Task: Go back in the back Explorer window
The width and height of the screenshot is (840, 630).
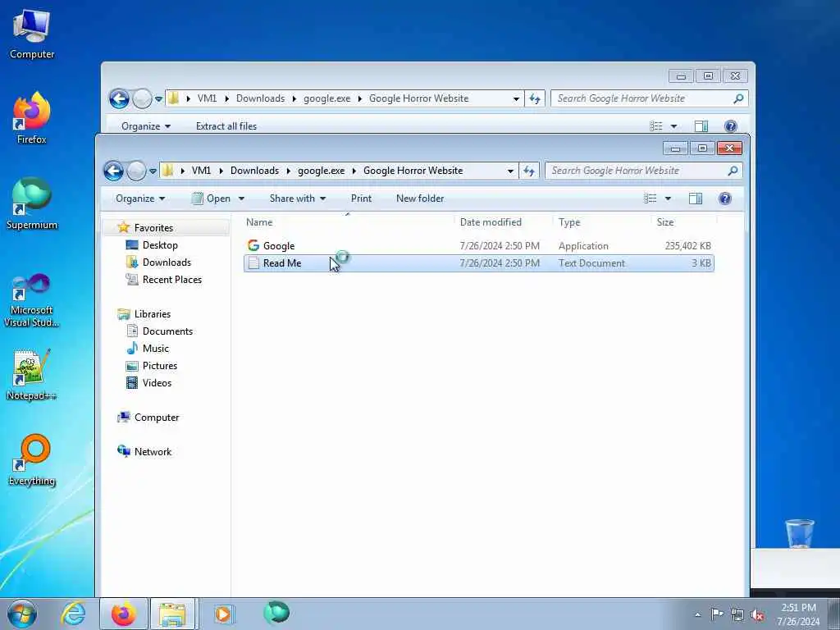Action: point(119,98)
